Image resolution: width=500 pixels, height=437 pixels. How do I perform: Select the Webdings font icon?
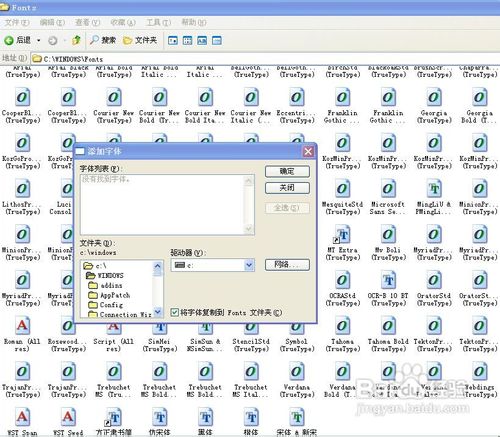point(480,371)
